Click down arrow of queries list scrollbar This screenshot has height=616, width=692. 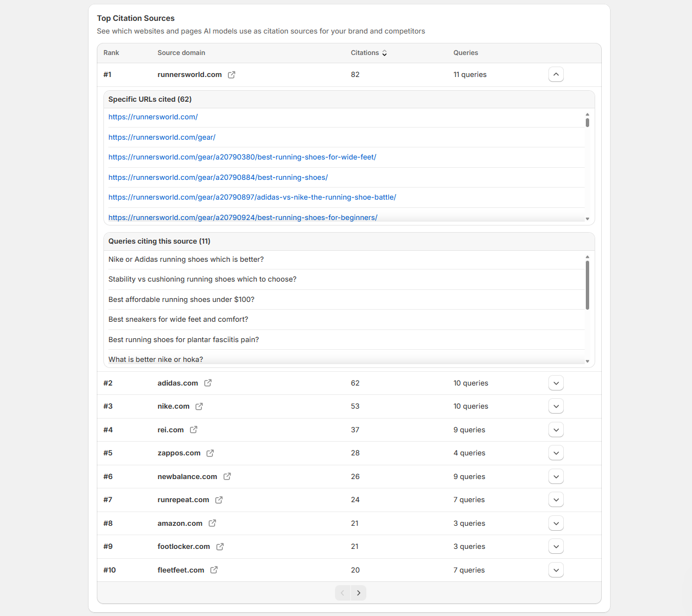click(x=587, y=361)
